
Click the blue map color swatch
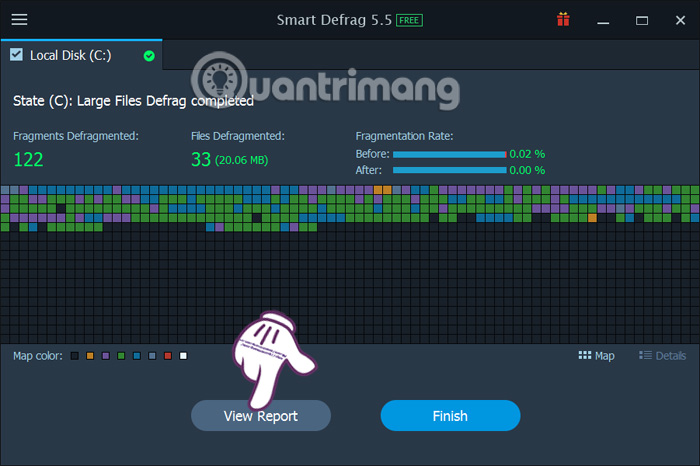137,356
